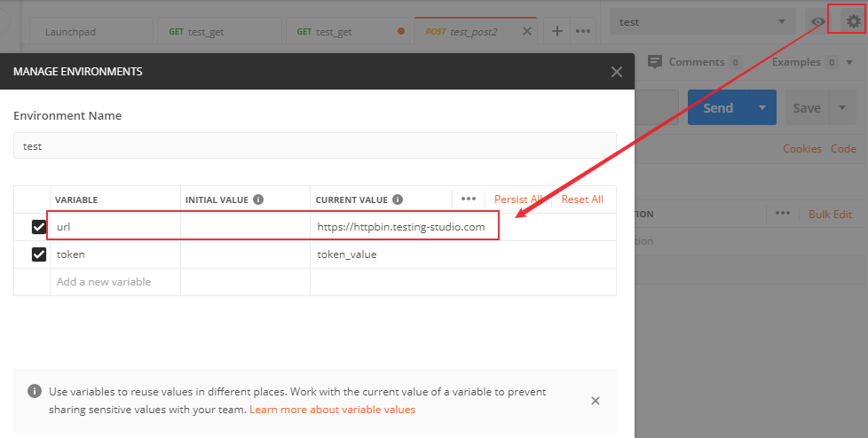Click Bulk Edit in params table
The width and height of the screenshot is (868, 438).
830,214
